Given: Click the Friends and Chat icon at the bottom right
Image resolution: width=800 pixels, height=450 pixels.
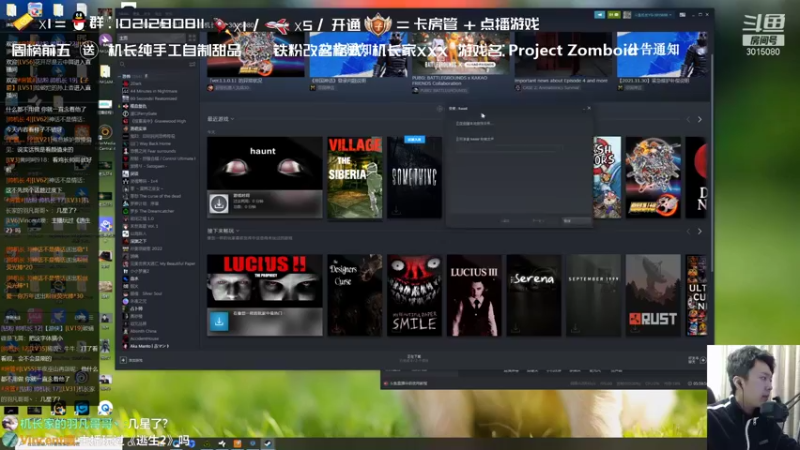Looking at the screenshot, I should (703, 360).
